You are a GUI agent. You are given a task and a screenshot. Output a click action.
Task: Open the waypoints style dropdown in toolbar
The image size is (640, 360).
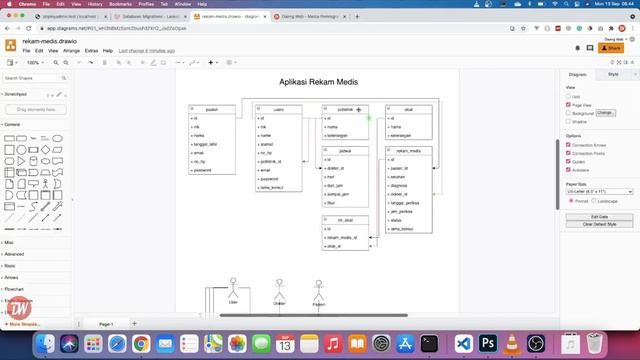point(193,63)
